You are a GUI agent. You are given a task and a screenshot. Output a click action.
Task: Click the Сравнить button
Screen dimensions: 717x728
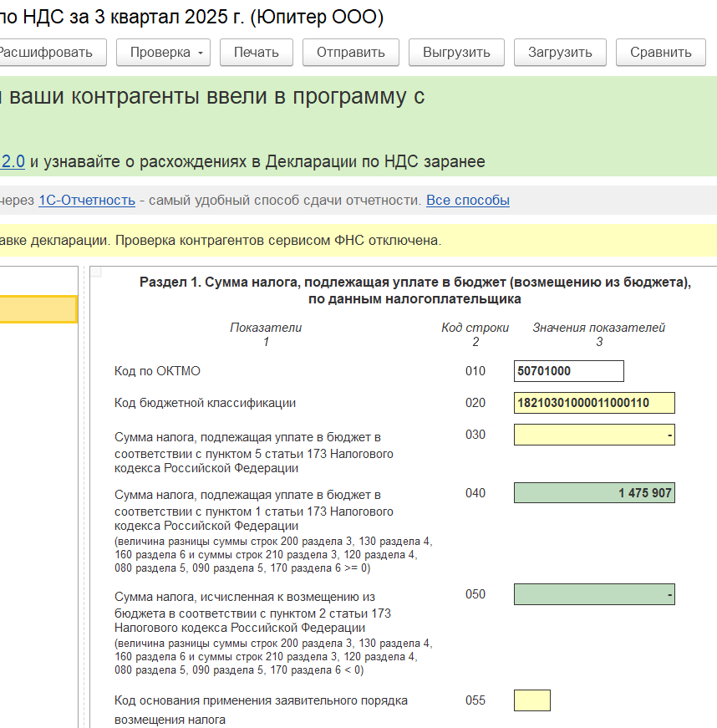click(661, 52)
